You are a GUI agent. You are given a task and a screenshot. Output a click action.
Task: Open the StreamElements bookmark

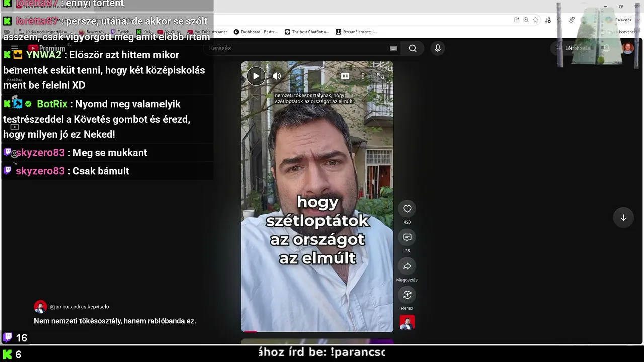click(356, 32)
